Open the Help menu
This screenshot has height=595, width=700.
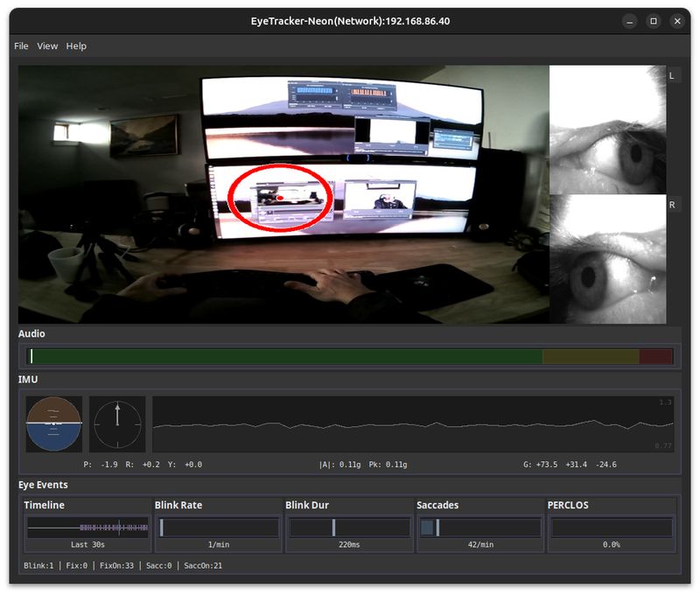76,45
